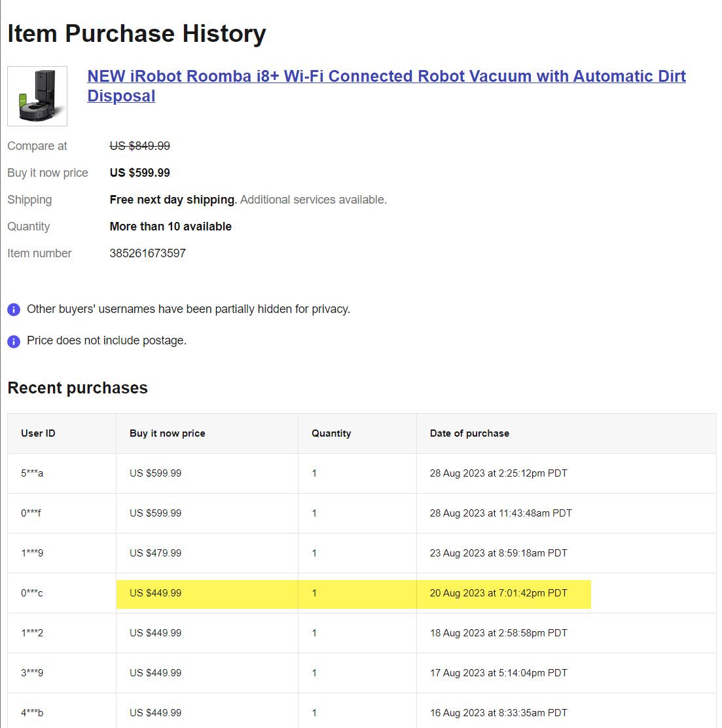
Task: Select buyer 5***a in the purchases table
Action: point(32,473)
